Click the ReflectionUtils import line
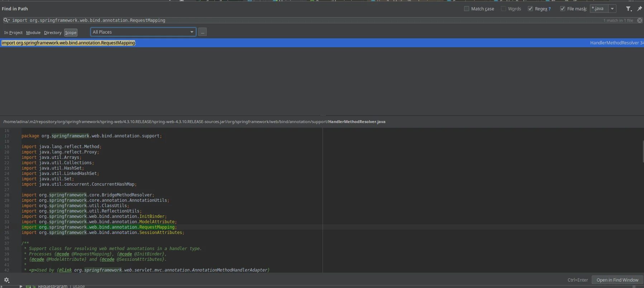This screenshot has height=288, width=644. click(82, 211)
